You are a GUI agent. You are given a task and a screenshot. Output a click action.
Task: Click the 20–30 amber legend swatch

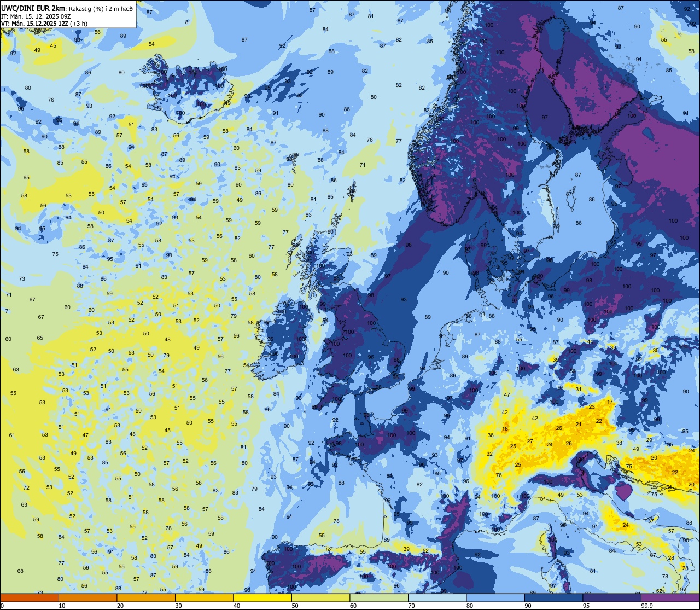[145, 597]
